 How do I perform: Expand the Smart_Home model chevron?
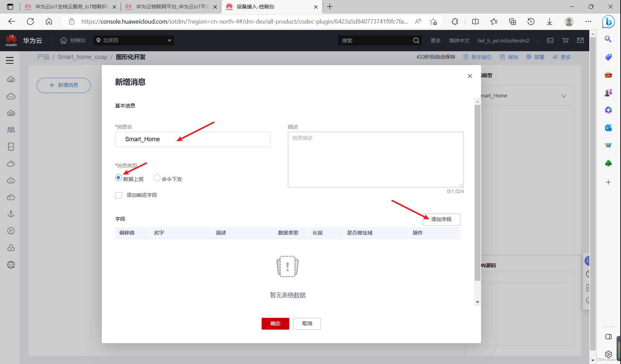pyautogui.click(x=563, y=96)
